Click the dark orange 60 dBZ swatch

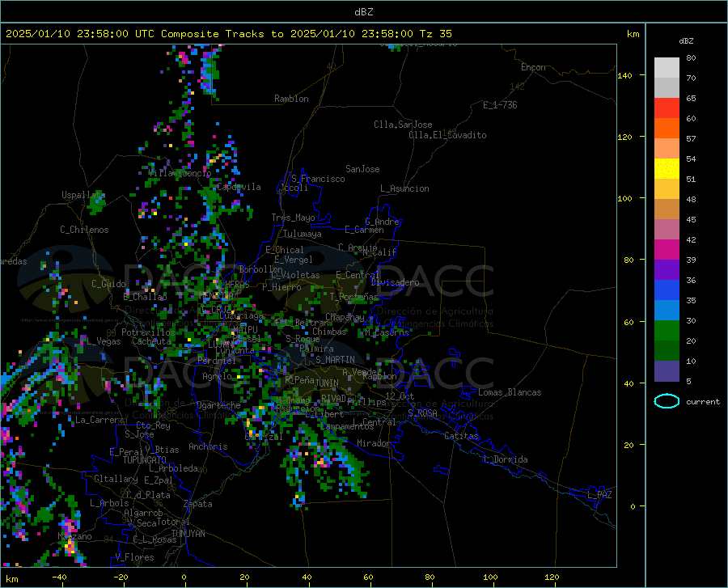pyautogui.click(x=667, y=128)
